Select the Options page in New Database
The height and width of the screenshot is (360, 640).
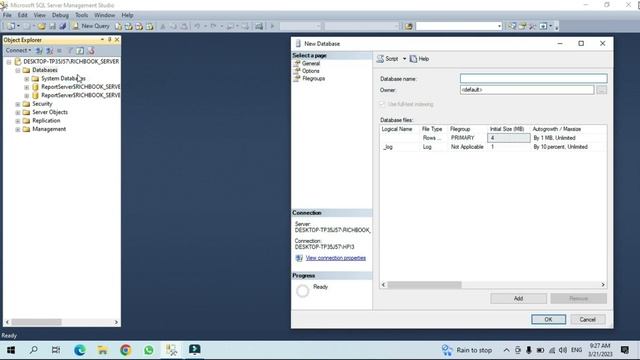click(310, 71)
